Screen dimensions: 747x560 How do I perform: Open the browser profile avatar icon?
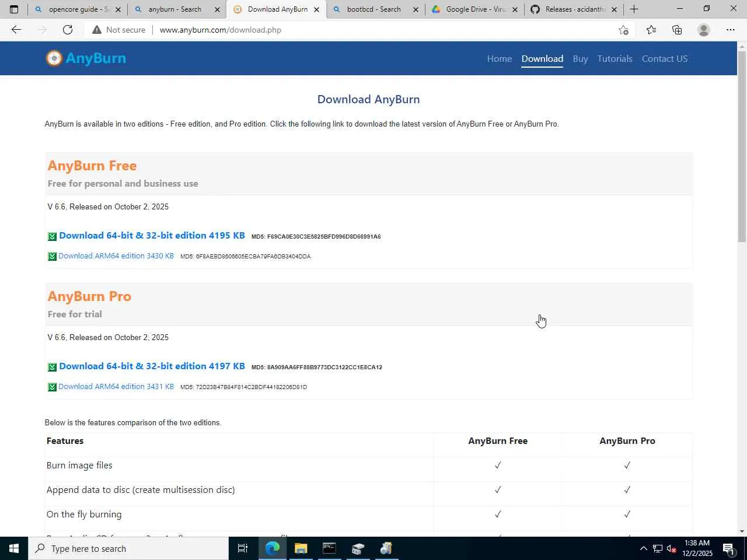[704, 30]
